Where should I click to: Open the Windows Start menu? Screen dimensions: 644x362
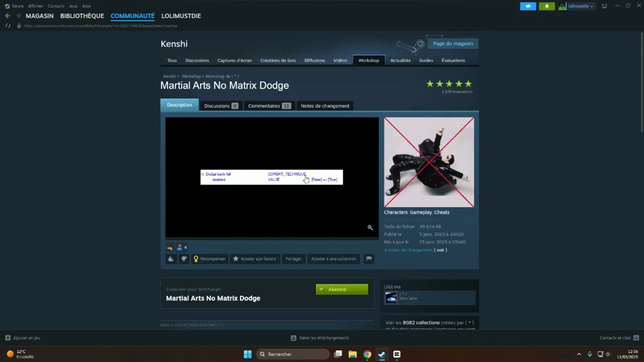[x=248, y=354]
